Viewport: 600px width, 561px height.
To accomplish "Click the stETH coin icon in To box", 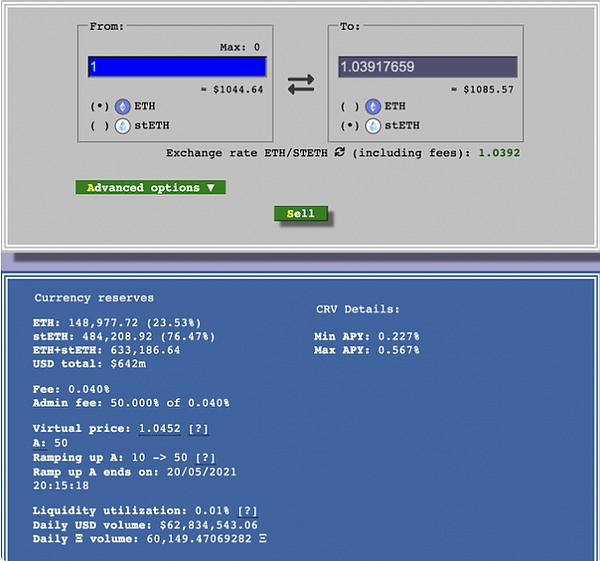I will pos(373,126).
